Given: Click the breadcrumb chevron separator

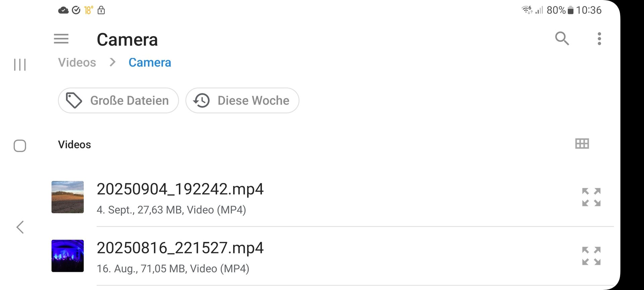Looking at the screenshot, I should (113, 62).
